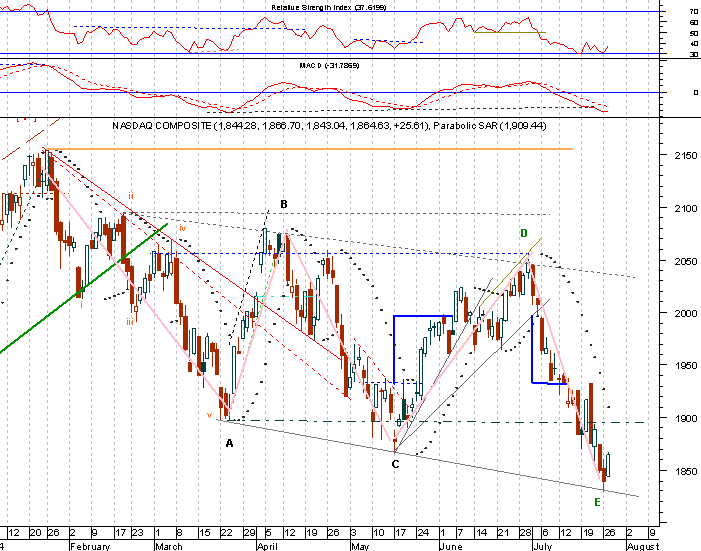Screen dimensions: 701x551
Task: Select green wave label E
Action: pyautogui.click(x=597, y=502)
